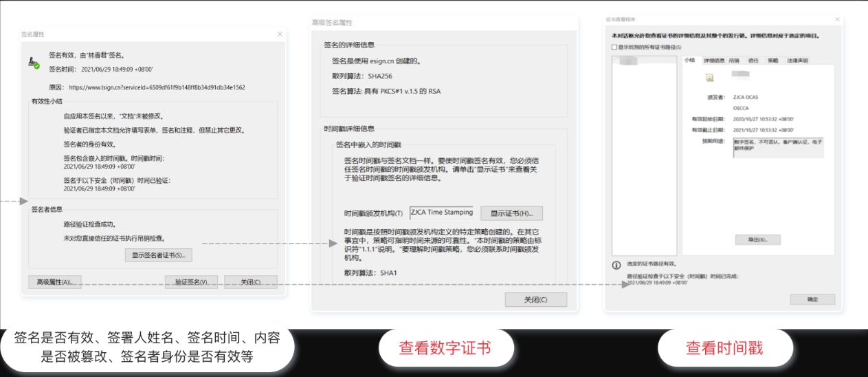Tick the 显示找到的所有证书路径 checkbox
Screen dimensions: 868x377
point(614,47)
